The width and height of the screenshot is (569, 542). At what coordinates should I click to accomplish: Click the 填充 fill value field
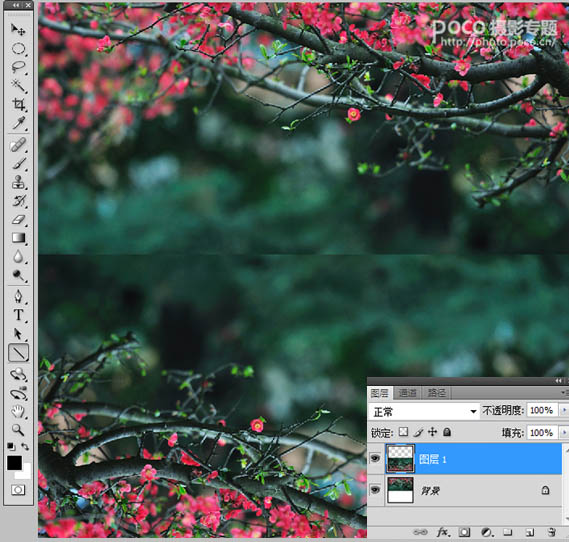click(542, 432)
